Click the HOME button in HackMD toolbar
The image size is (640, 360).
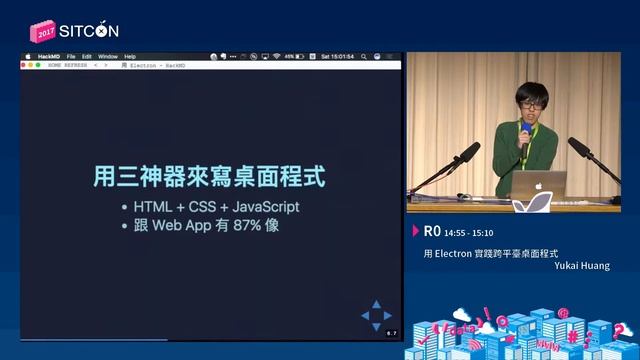click(x=54, y=65)
